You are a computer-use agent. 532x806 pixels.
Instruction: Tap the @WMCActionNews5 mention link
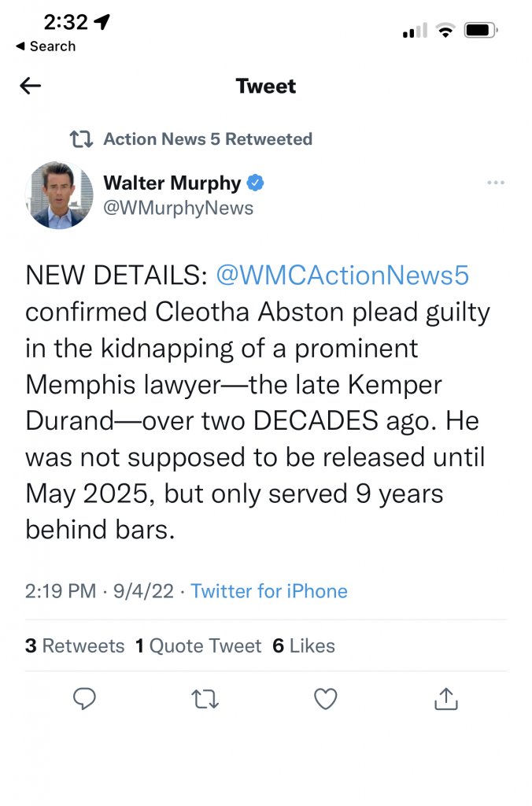[342, 275]
